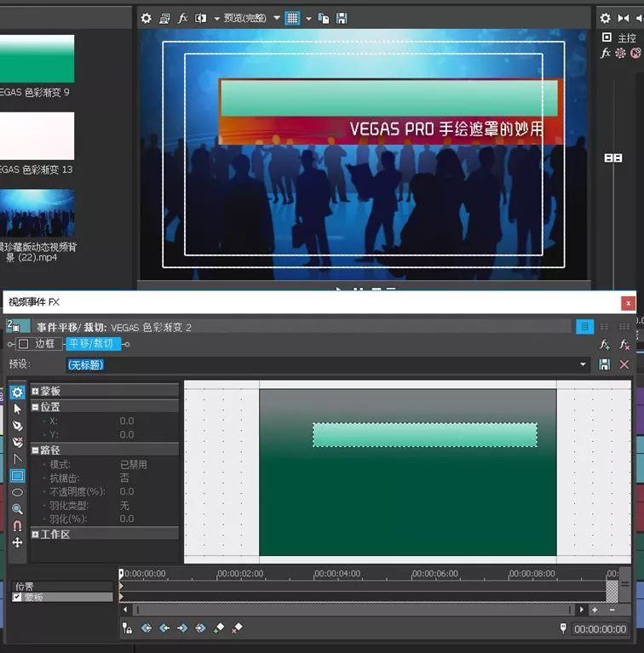Click 00:00:04:00 on keyframe ruler
The height and width of the screenshot is (653, 644).
pos(337,574)
